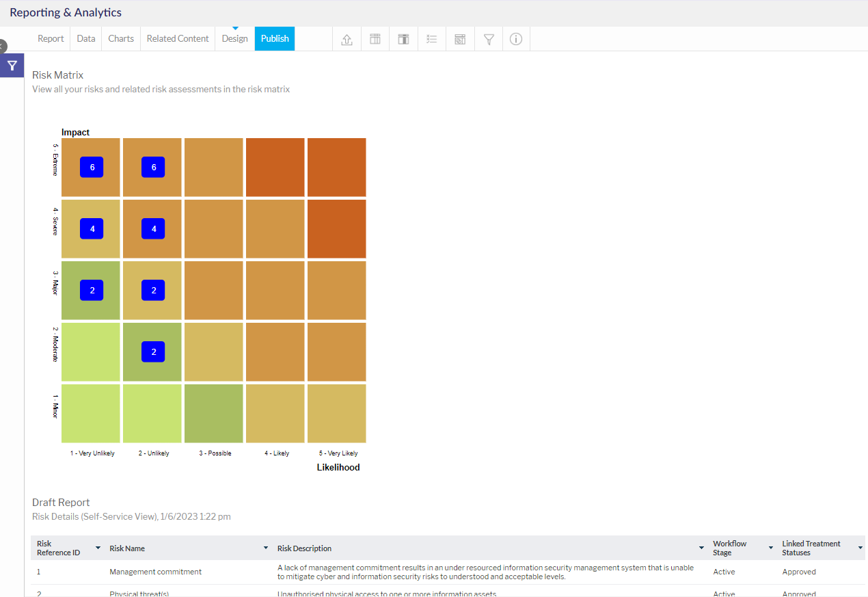868x597 pixels.
Task: Open the Risk Description column dropdown arrow
Action: [701, 548]
